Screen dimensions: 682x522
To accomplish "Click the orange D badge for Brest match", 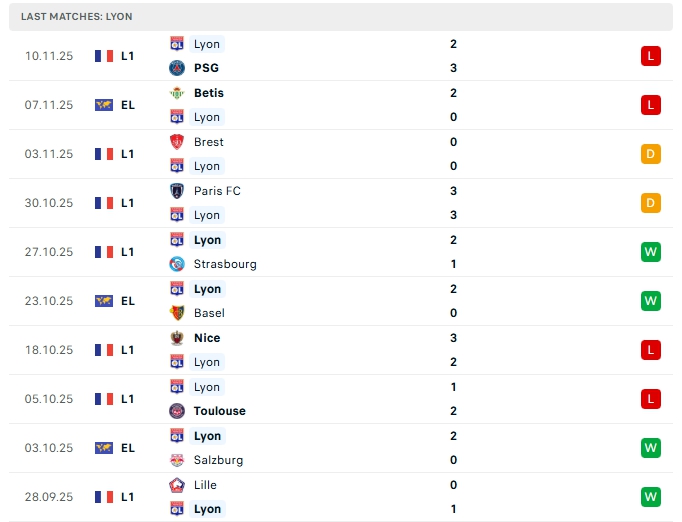I will point(651,154).
